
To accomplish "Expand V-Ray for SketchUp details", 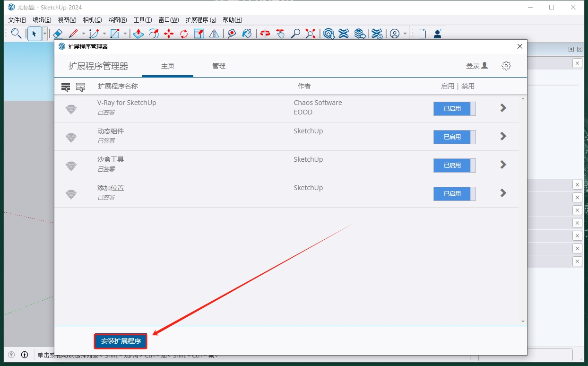I will click(503, 108).
